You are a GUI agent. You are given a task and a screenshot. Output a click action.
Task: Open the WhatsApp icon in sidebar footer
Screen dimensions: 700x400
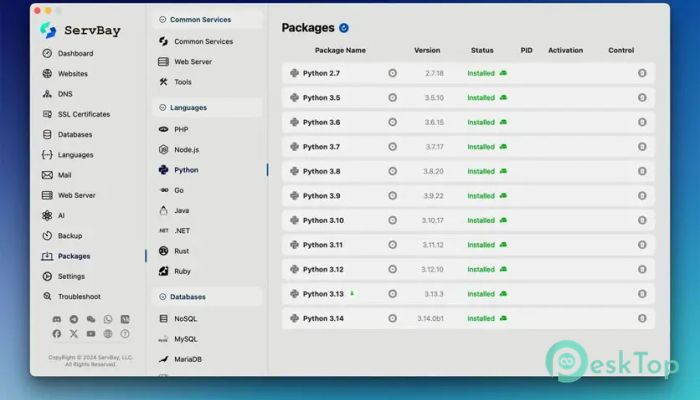point(108,319)
